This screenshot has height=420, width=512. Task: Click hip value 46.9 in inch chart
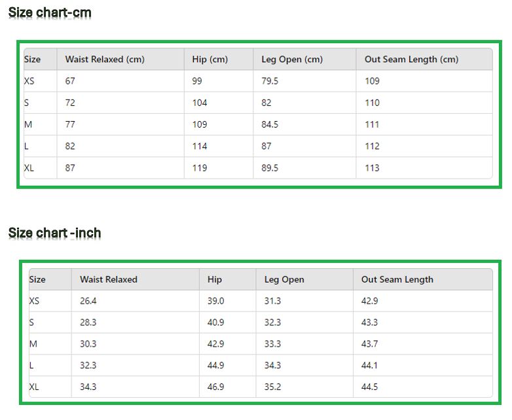coord(215,387)
